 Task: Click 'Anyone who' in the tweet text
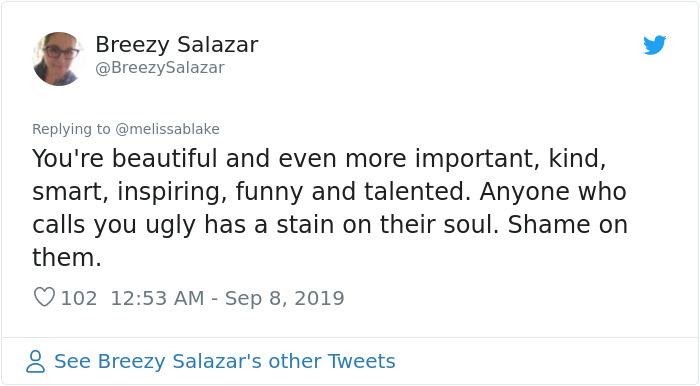pyautogui.click(x=553, y=191)
